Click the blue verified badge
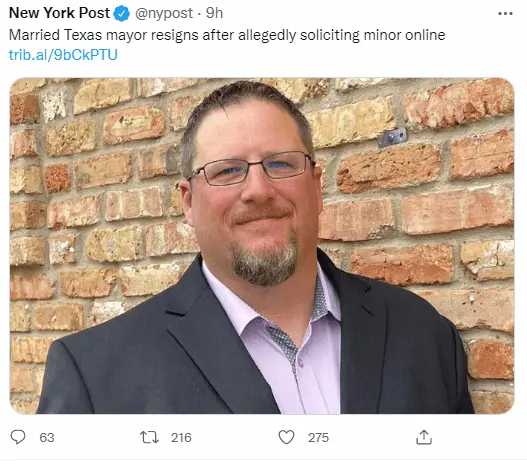527x467 pixels. [121, 14]
